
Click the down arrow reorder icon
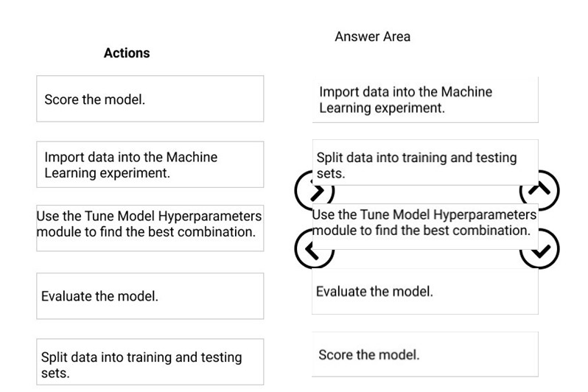point(539,249)
